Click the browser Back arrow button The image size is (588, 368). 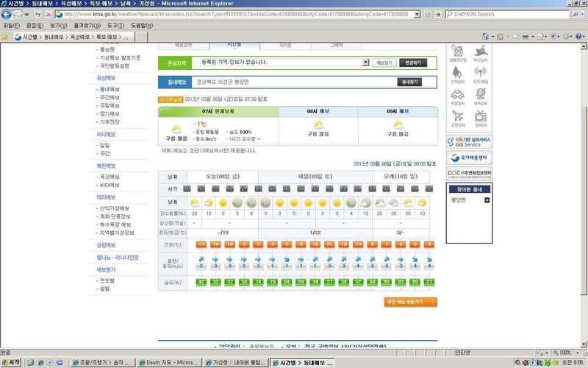7,14
